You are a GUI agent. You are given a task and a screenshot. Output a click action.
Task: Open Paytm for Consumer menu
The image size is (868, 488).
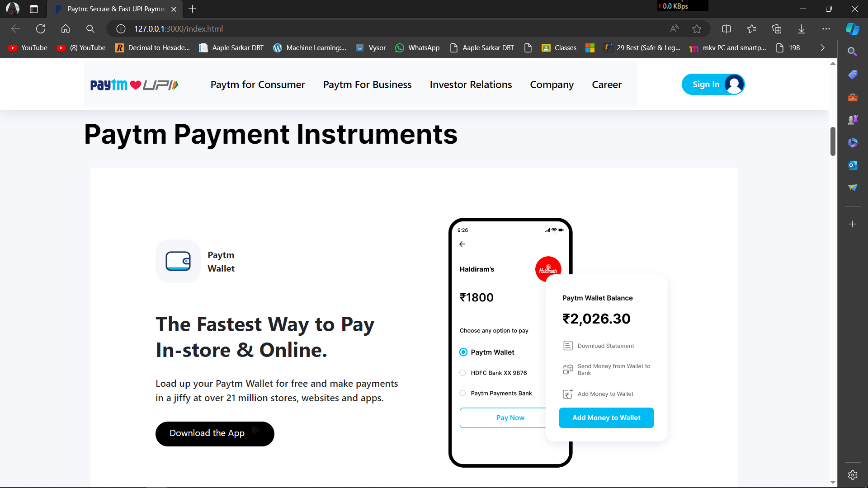[258, 84]
